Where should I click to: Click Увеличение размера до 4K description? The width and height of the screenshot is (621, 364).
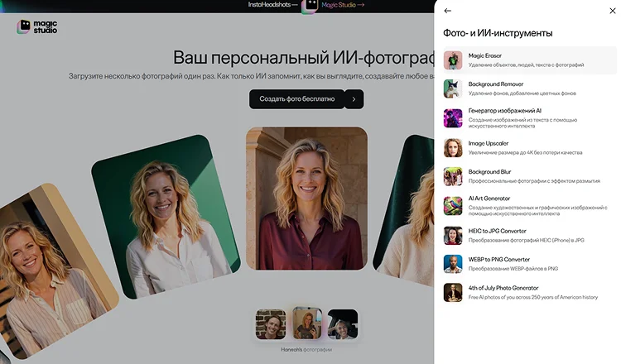pos(525,152)
